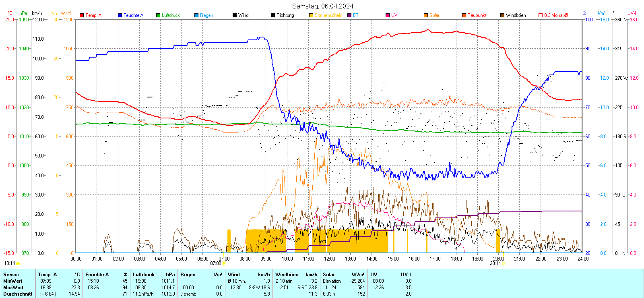Click the Taupunkt legend label

click(x=477, y=15)
